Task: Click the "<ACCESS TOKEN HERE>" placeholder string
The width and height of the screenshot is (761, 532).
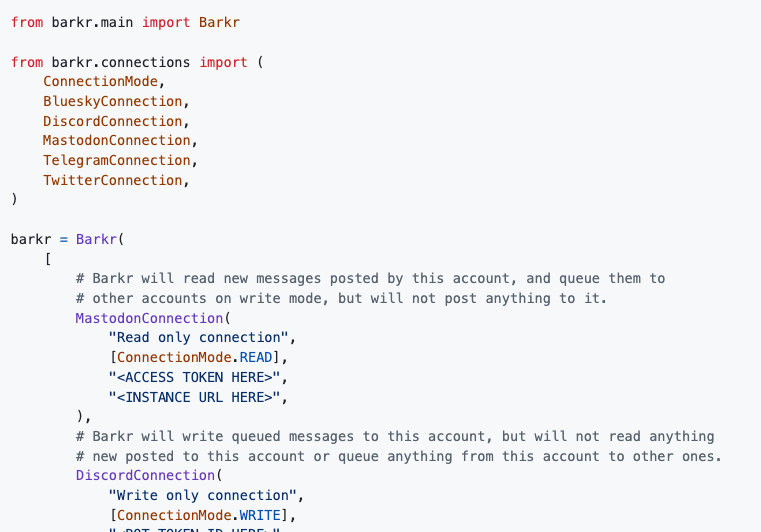Action: pos(194,377)
